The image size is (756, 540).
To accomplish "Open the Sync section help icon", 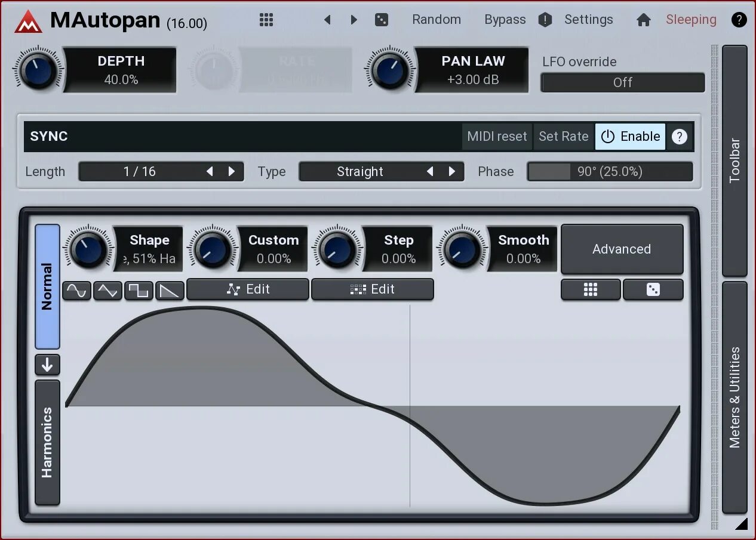I will tap(679, 137).
